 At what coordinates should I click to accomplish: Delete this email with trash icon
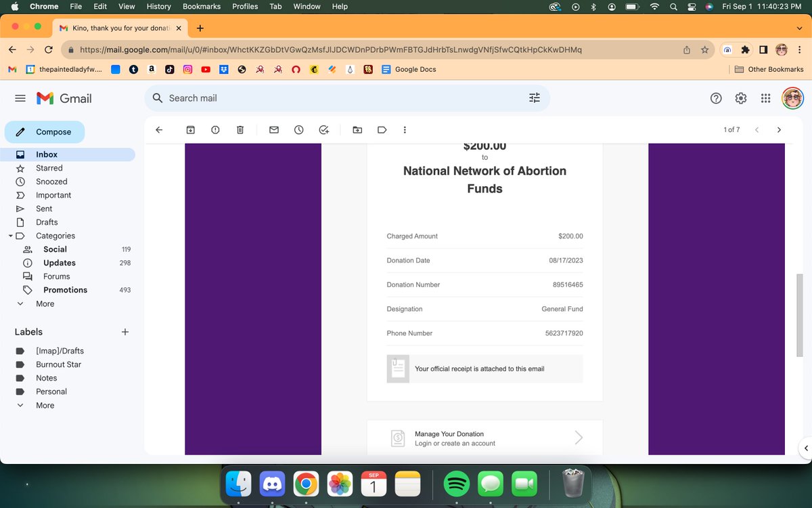tap(240, 129)
